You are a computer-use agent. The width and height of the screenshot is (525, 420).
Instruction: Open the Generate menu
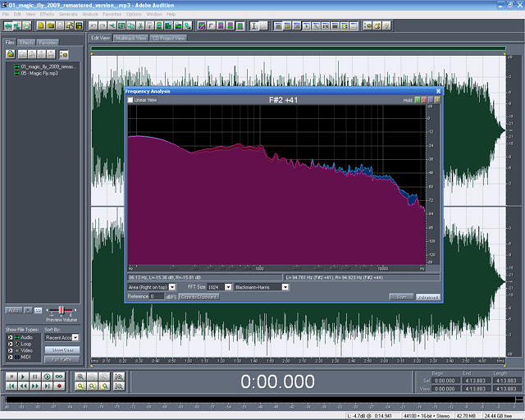pyautogui.click(x=68, y=14)
